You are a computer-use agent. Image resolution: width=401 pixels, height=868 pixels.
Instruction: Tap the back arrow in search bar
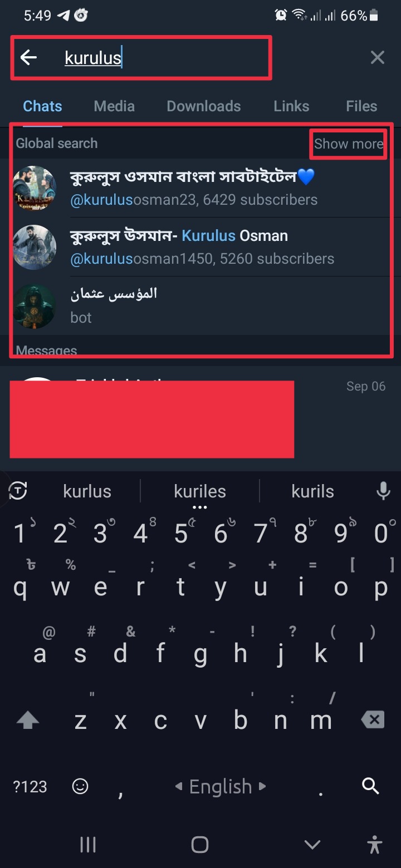coord(28,57)
